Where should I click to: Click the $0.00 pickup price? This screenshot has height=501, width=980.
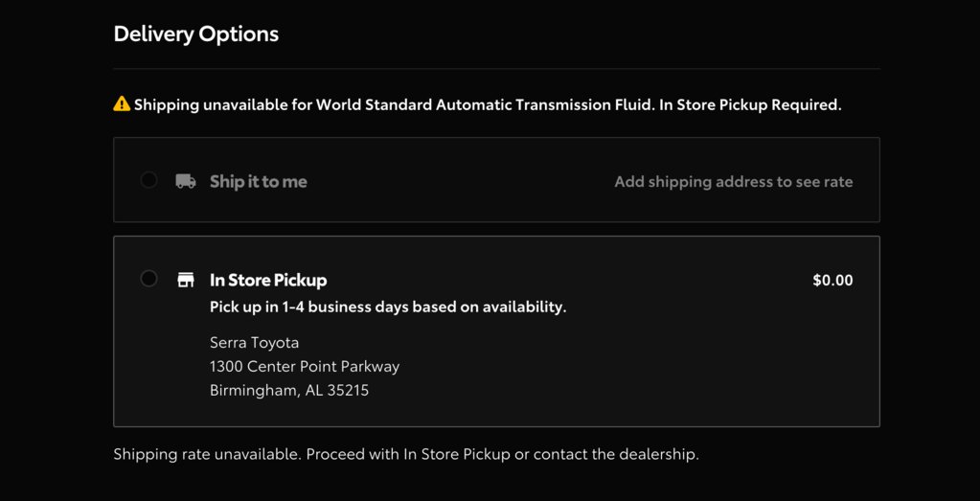pyautogui.click(x=832, y=281)
